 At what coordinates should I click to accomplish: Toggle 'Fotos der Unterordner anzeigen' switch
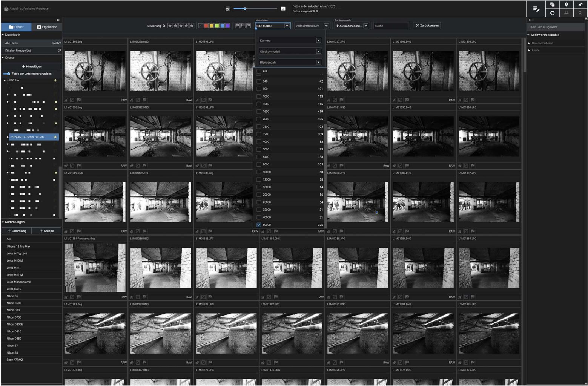pyautogui.click(x=6, y=74)
